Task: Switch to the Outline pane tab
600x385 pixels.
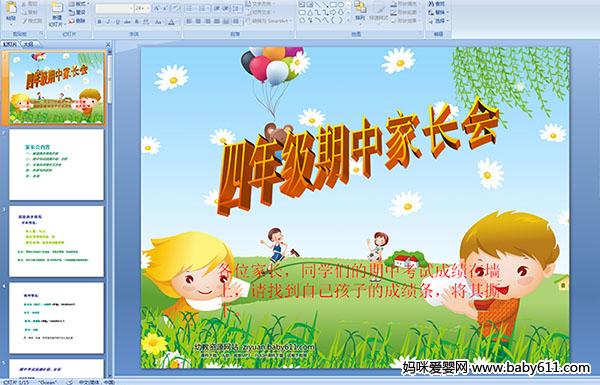Action: point(29,44)
